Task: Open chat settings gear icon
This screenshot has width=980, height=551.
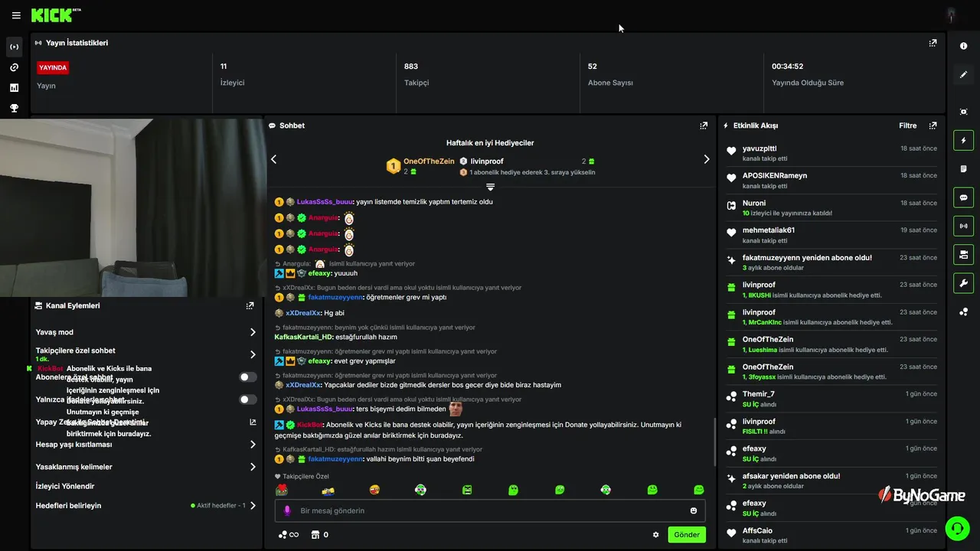Action: 655,535
